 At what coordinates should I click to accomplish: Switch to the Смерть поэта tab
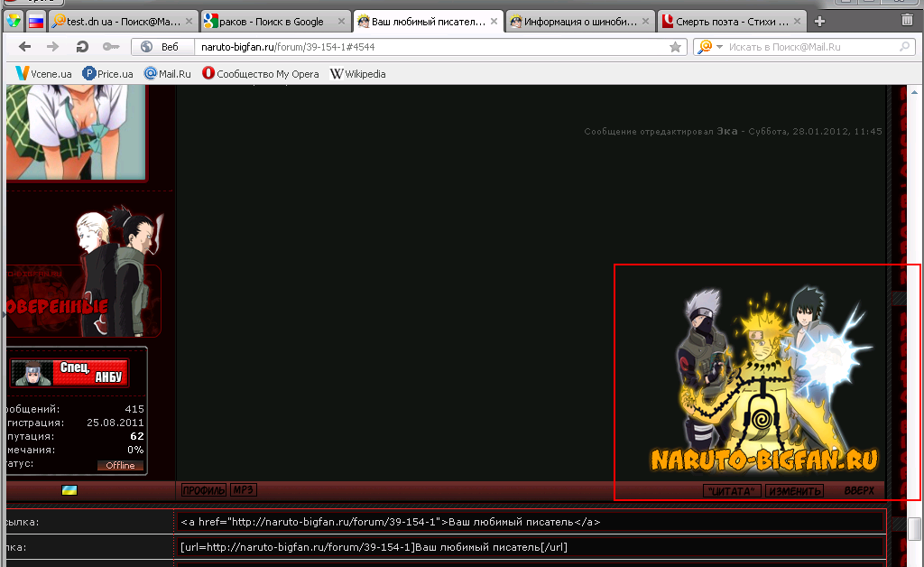pyautogui.click(x=731, y=22)
